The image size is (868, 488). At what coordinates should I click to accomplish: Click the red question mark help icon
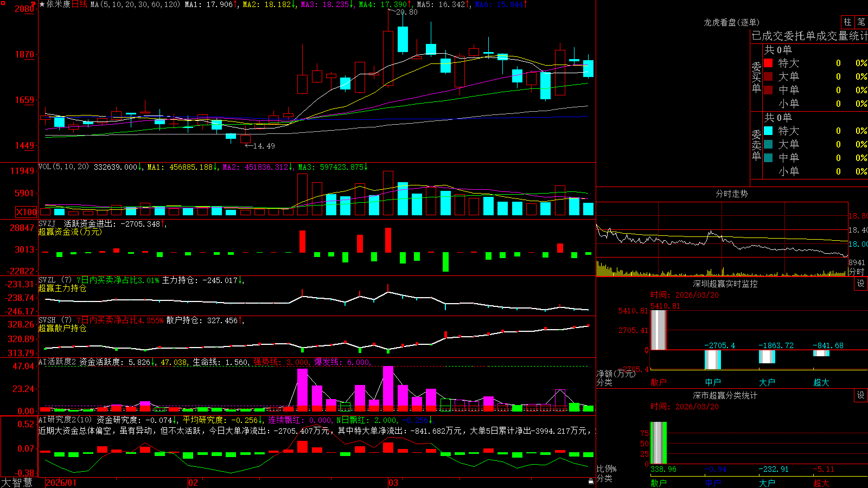34,4
